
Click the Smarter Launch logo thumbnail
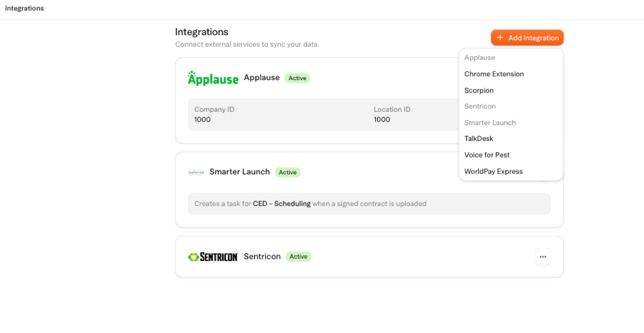tap(196, 173)
